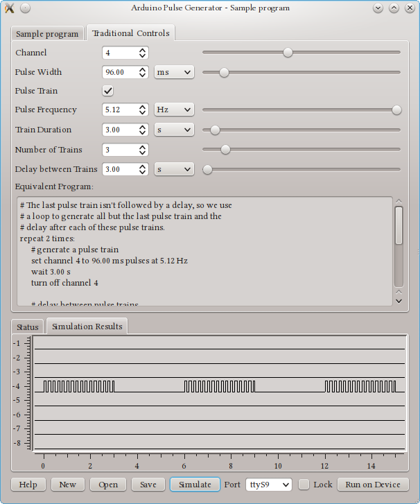Click the Equivalent Program scrollbar thumb

click(x=399, y=225)
